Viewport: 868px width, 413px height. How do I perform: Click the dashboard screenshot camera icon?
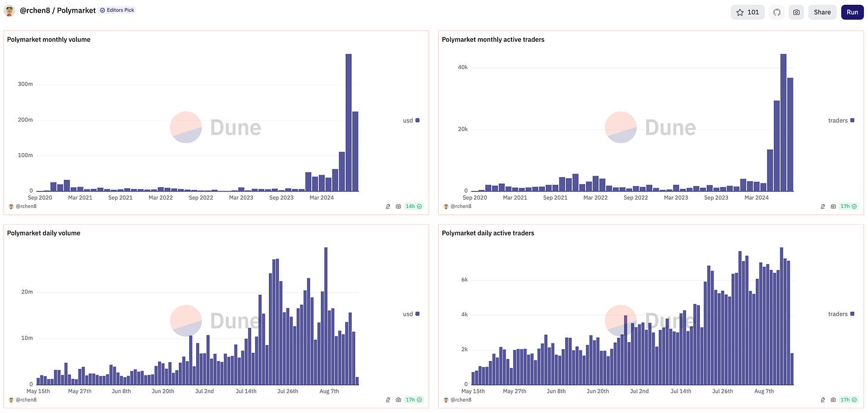(x=796, y=12)
